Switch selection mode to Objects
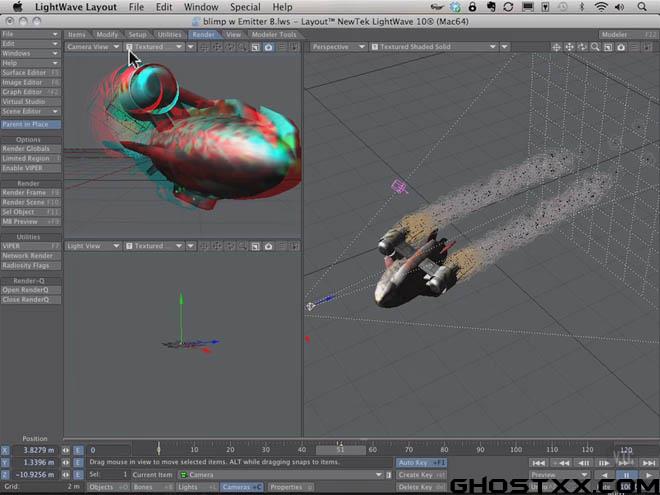This screenshot has height=495, width=660. [x=108, y=487]
